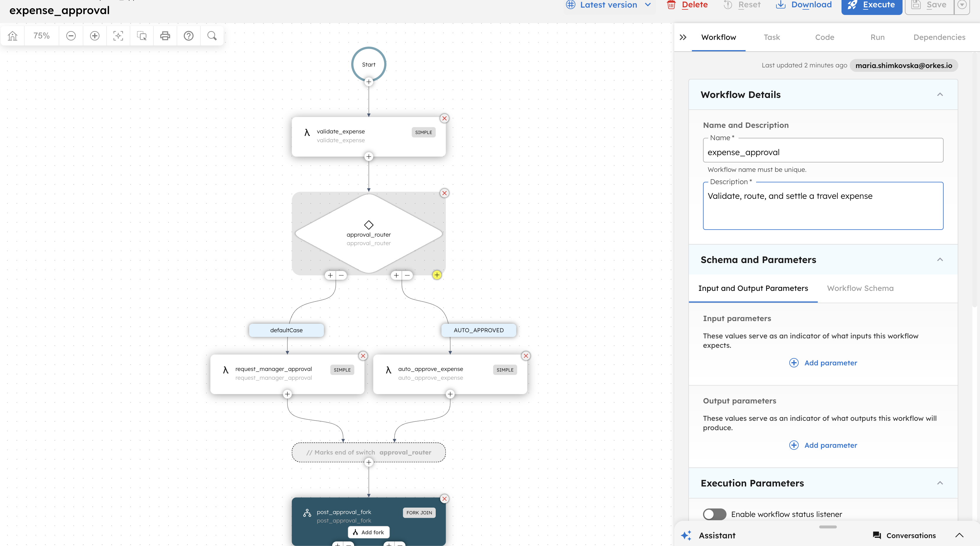This screenshot has height=546, width=980.
Task: Click the fit-to-screen icon
Action: 118,36
